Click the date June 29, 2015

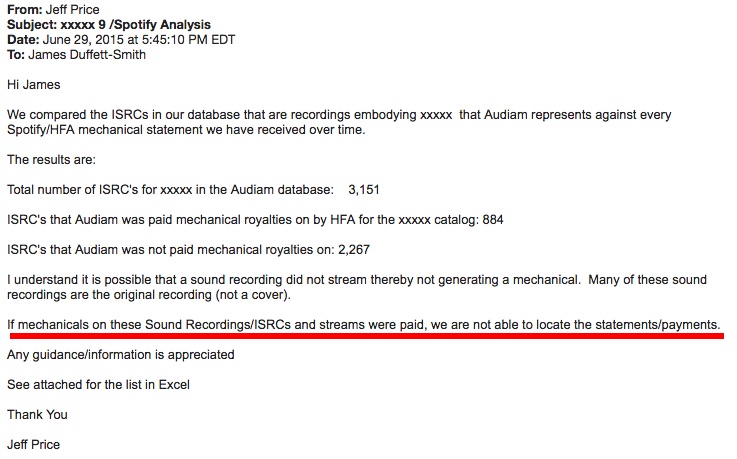(83, 39)
